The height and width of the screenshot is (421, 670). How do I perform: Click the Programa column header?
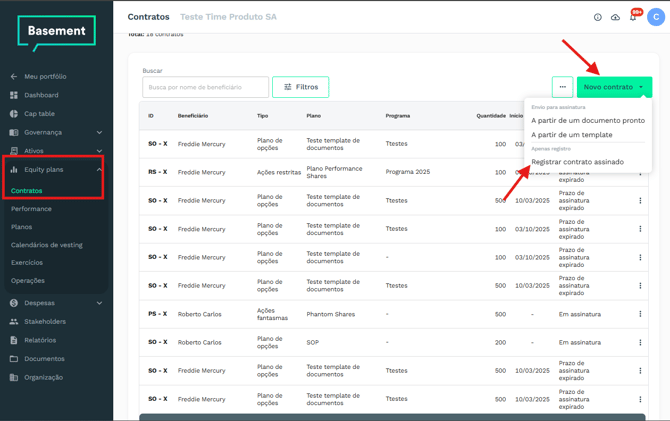[398, 116]
